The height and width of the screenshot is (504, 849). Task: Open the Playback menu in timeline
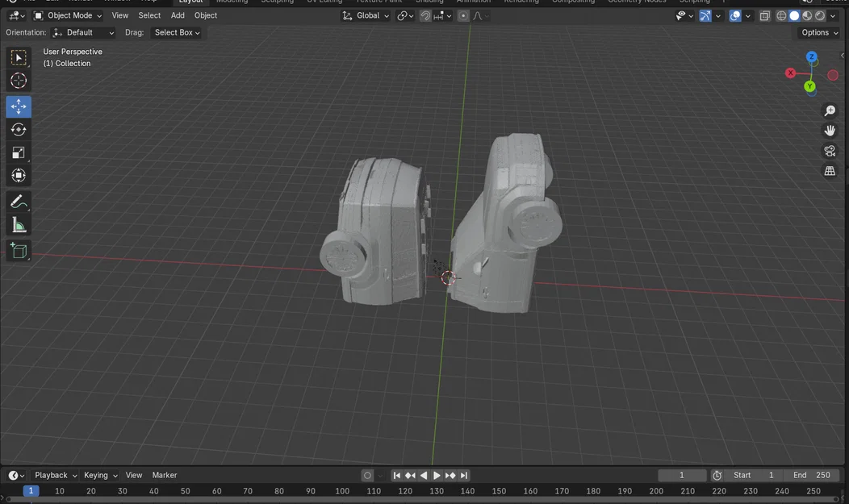pos(55,475)
